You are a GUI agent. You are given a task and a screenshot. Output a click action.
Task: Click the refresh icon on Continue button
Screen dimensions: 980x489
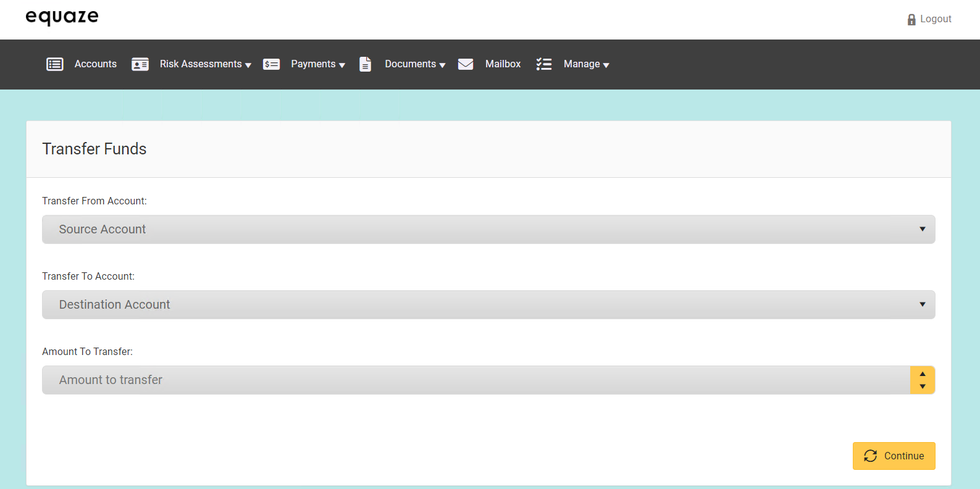pos(871,456)
